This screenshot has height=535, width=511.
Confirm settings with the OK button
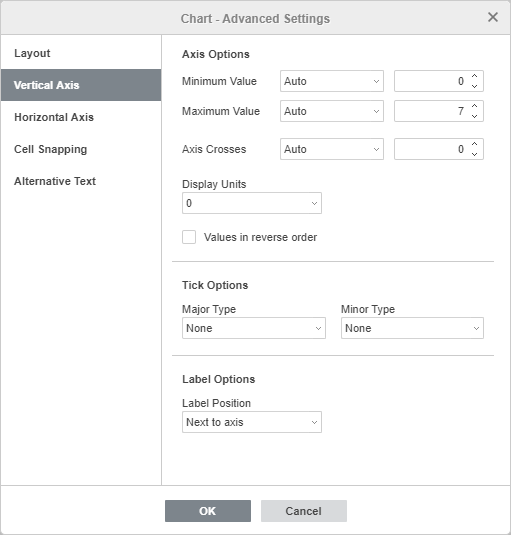[208, 511]
